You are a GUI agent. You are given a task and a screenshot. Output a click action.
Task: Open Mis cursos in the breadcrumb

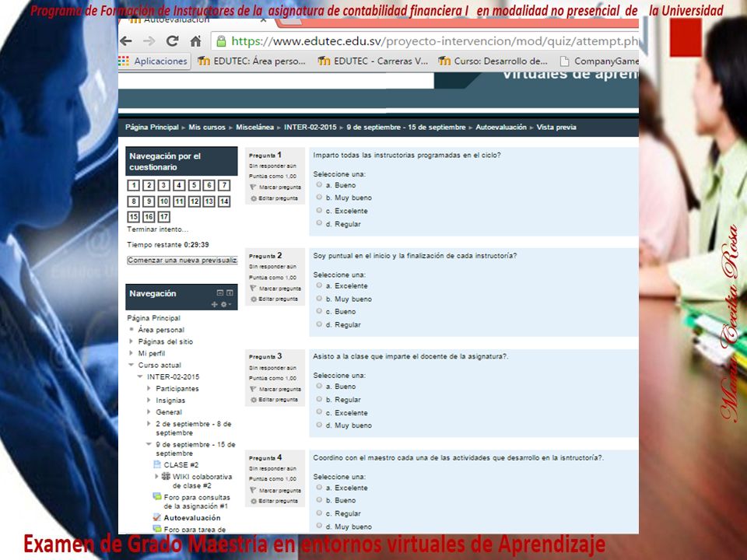click(207, 127)
